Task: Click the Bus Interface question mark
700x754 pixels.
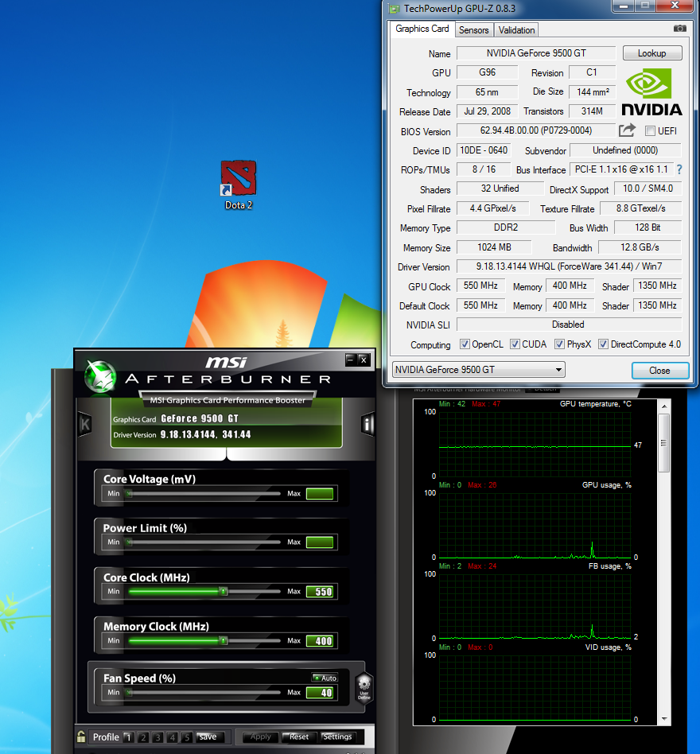Action: pyautogui.click(x=679, y=169)
